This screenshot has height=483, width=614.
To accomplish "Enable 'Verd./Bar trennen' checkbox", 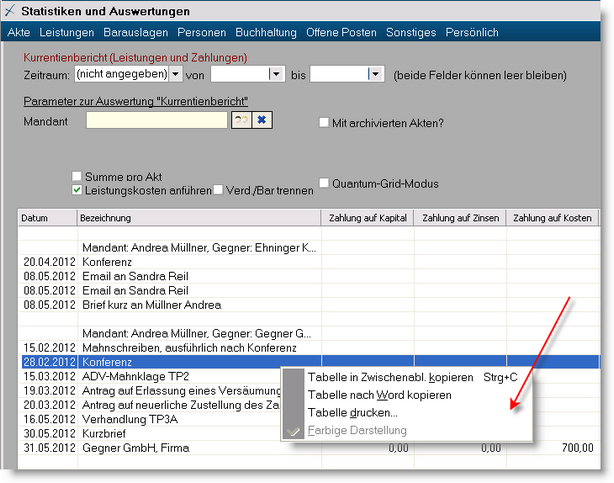I will point(218,190).
